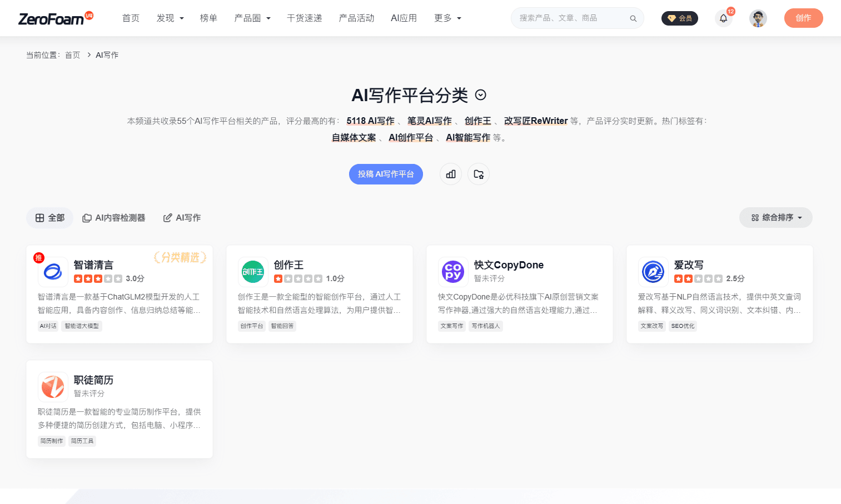
Task: Select the AI写作 filter tab
Action: tap(182, 218)
